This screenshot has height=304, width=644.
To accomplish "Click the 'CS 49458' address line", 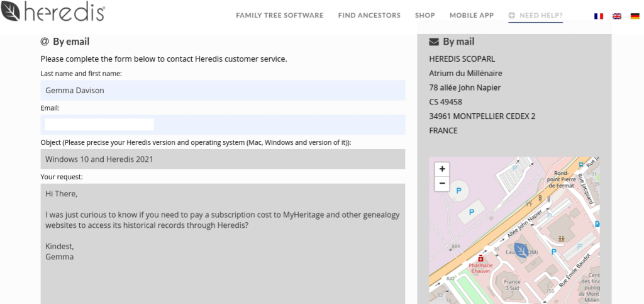I will 446,102.
